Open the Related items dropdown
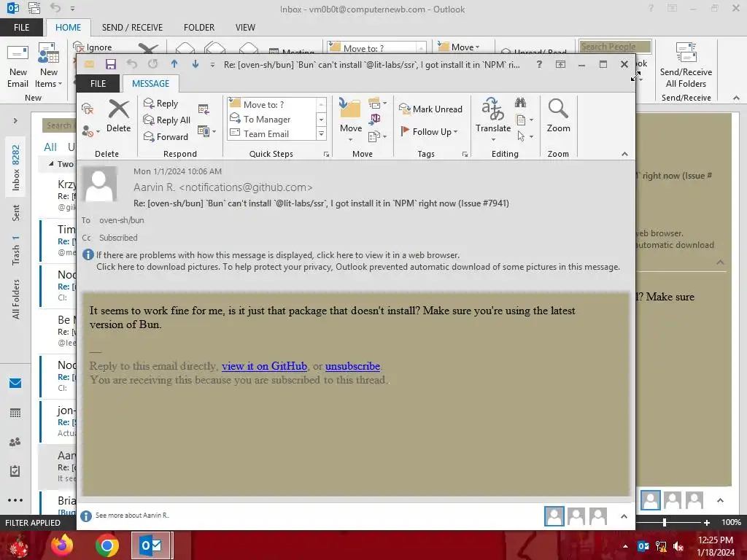The width and height of the screenshot is (747, 560). [525, 120]
